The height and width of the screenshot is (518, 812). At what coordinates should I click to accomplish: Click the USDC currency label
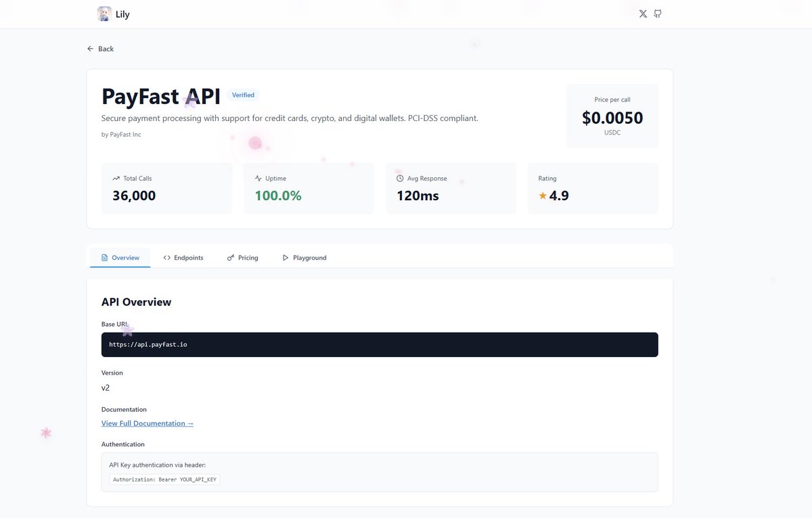[612, 133]
